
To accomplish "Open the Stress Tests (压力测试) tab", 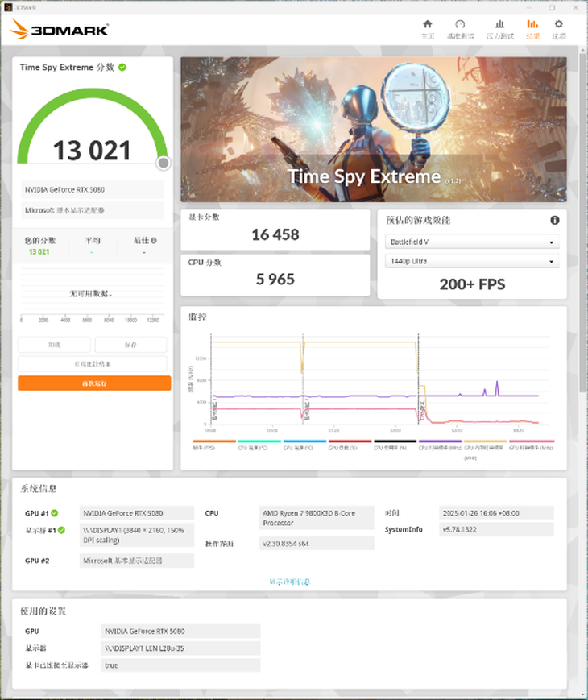I will tap(500, 30).
